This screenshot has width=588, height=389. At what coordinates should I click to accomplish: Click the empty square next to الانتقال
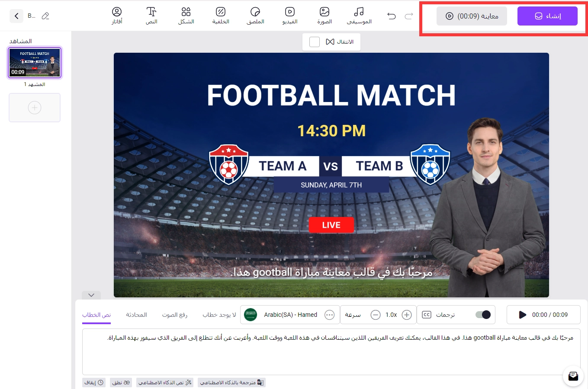[315, 42]
